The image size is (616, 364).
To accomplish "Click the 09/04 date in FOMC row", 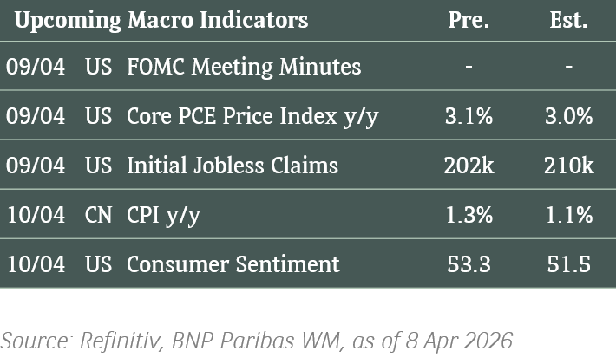I will (x=36, y=66).
